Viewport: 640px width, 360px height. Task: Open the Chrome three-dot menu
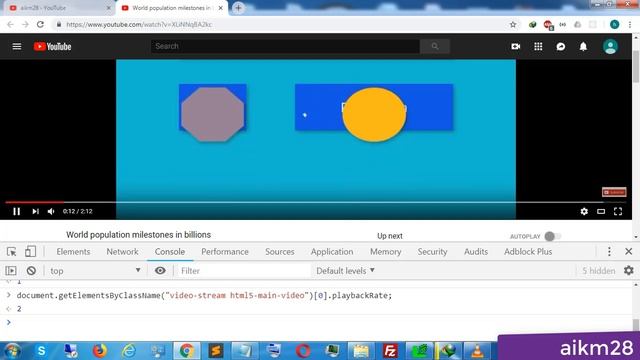[630, 24]
